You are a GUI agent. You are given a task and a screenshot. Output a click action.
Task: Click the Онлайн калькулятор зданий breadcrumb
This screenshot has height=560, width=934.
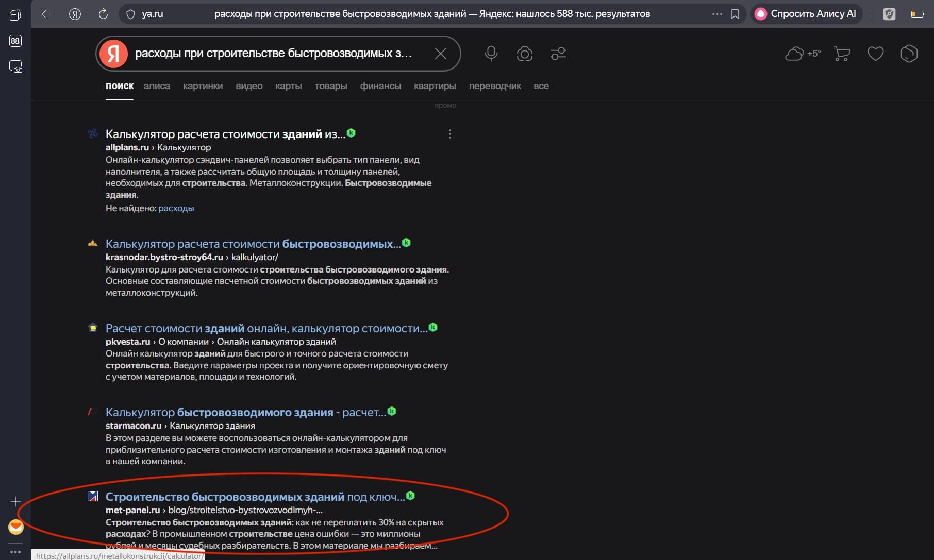click(276, 342)
